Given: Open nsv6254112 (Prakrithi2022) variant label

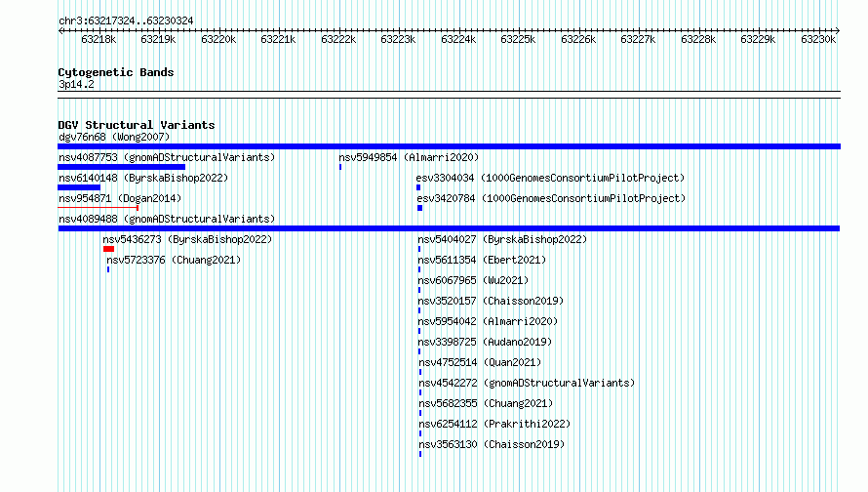Looking at the screenshot, I should pyautogui.click(x=494, y=424).
